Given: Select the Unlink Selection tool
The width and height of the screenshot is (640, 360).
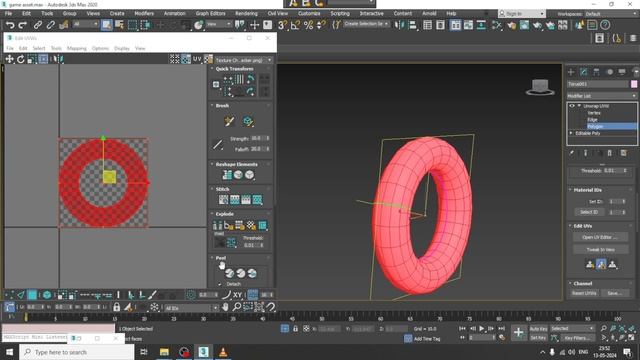Looking at the screenshot, I should (x=51, y=25).
